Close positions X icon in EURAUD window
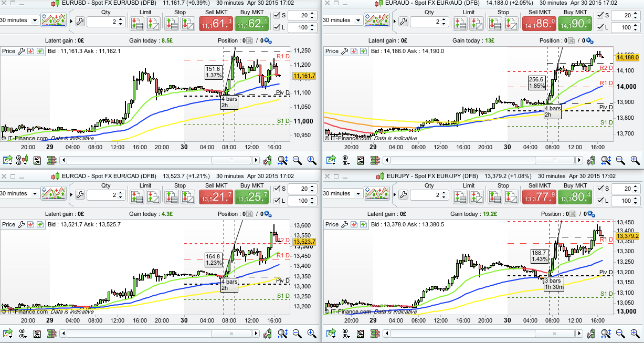This screenshot has height=343, width=644. click(x=572, y=40)
